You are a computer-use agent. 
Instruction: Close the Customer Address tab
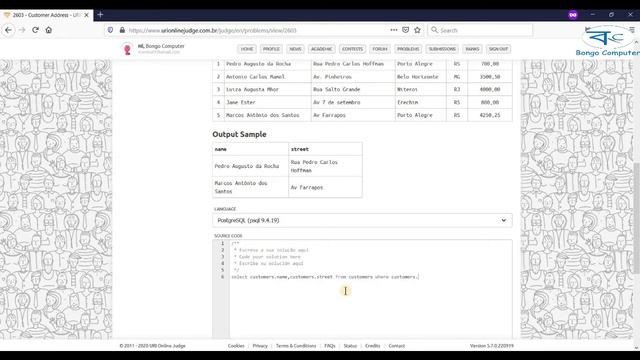[87, 15]
